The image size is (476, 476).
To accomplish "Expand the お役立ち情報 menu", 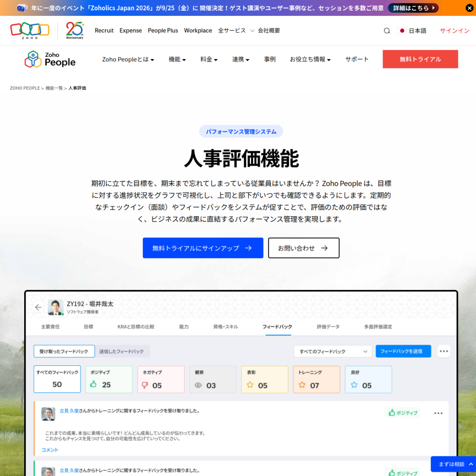I will pos(310,59).
